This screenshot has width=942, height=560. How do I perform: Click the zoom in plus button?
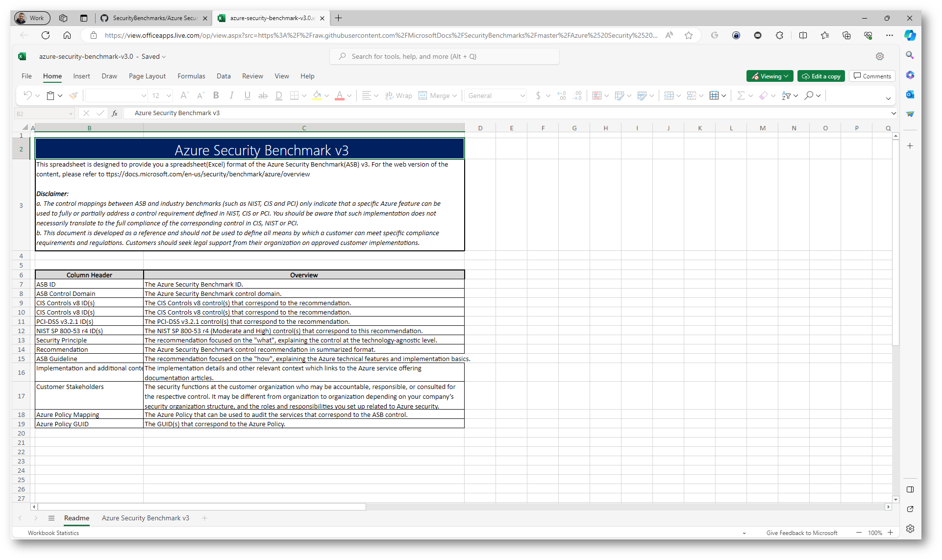tap(890, 533)
